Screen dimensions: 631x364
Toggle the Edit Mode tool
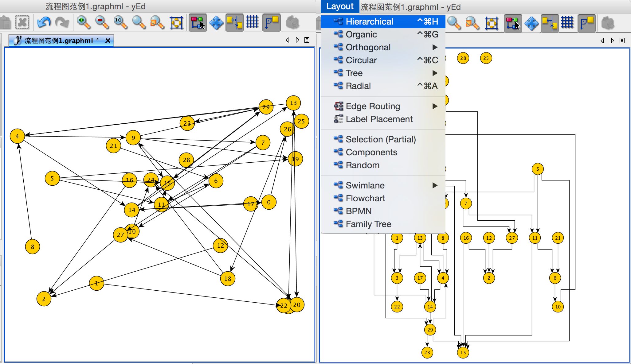click(198, 22)
